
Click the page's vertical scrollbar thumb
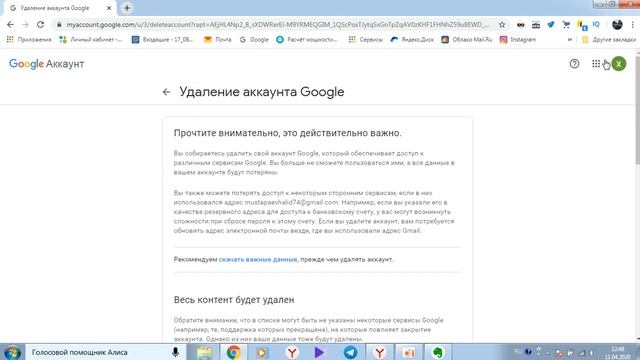pos(637,110)
